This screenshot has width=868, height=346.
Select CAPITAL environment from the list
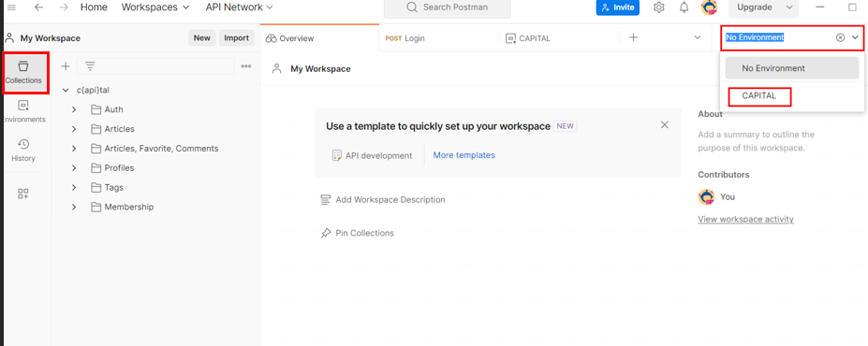point(759,96)
